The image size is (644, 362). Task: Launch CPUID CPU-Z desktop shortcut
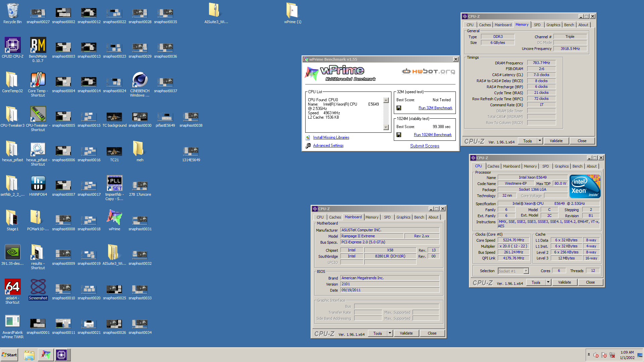coord(12,48)
